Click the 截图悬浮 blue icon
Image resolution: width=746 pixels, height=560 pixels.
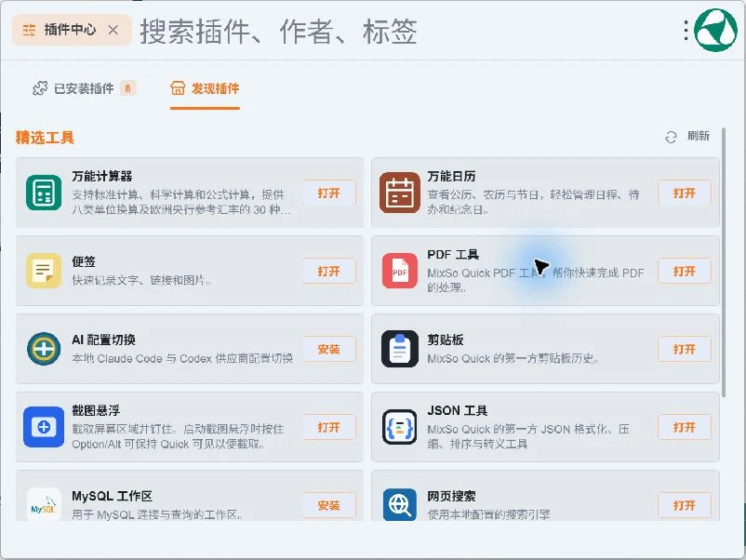[x=44, y=427]
